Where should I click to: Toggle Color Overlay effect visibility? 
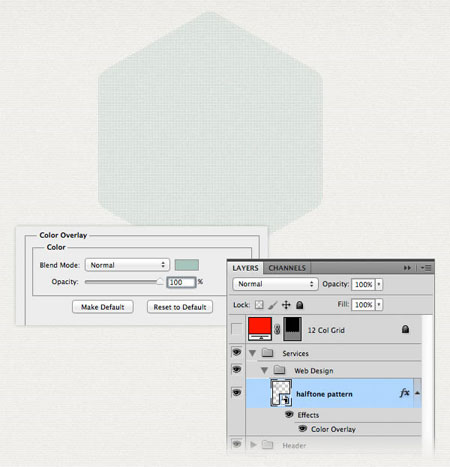coord(303,428)
